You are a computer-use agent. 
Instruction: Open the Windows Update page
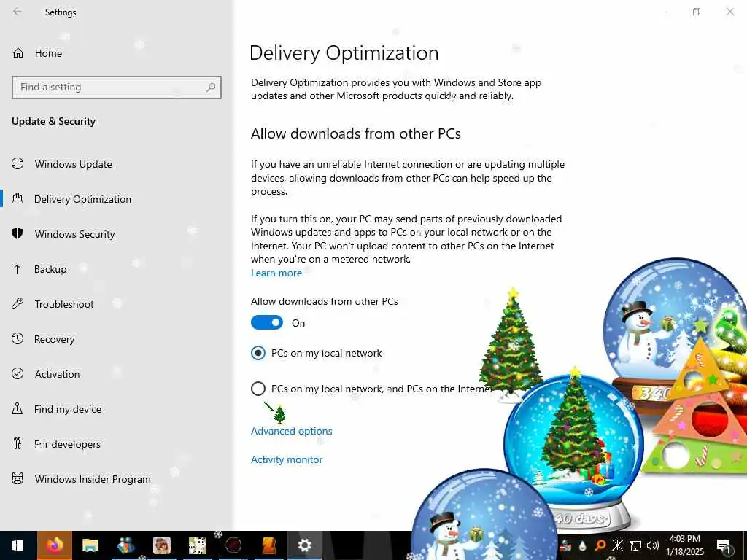click(x=74, y=164)
